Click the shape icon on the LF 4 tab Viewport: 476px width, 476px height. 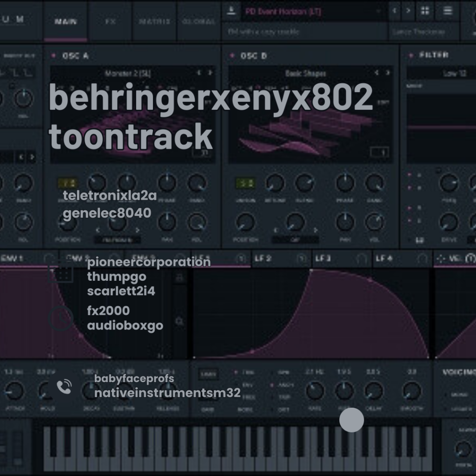(422, 258)
